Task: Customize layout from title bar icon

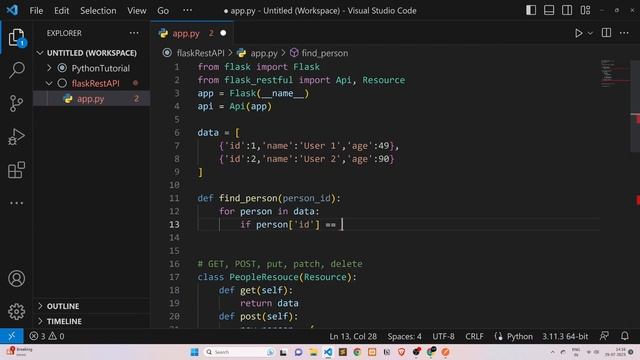Action: coord(585,10)
